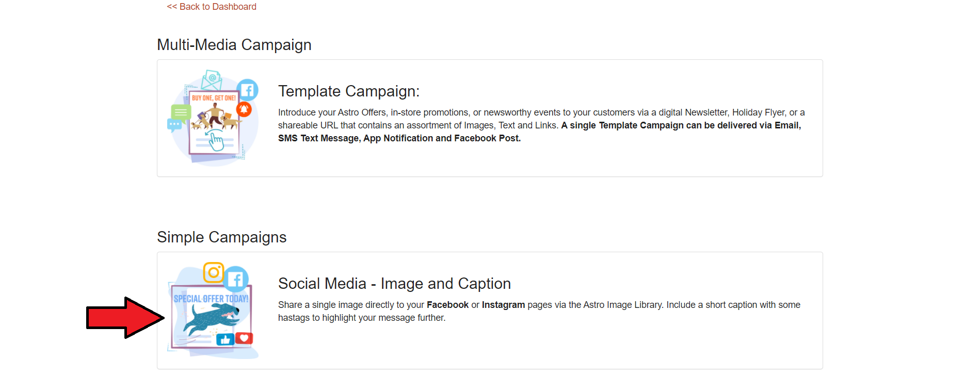Click the Multi-Media Campaign section heading

pos(234,45)
